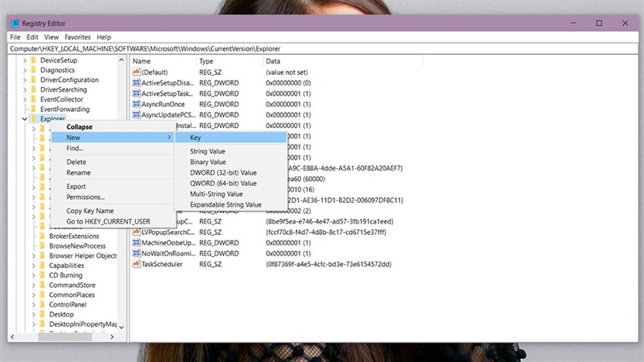
Task: Click the DriverSearching folder icon
Action: click(x=34, y=90)
